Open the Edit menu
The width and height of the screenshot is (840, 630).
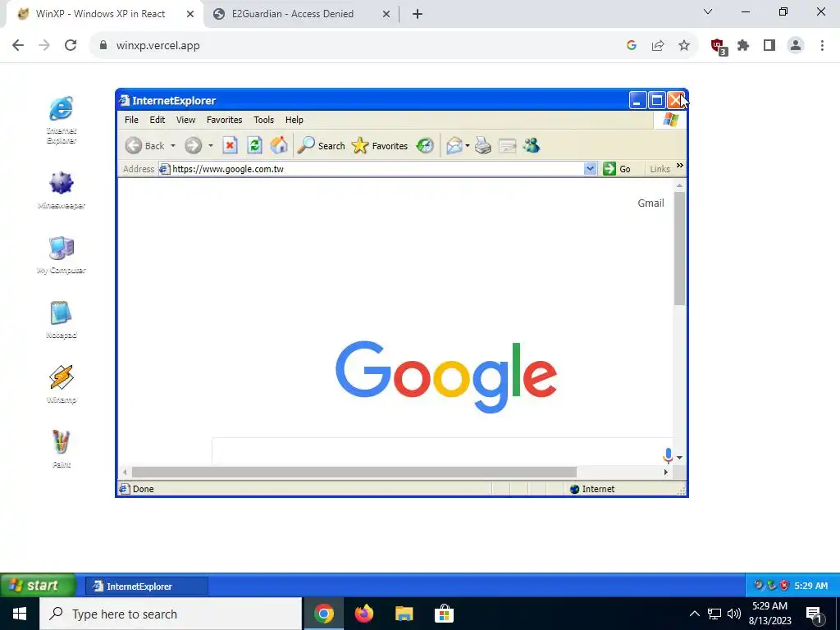tap(157, 120)
